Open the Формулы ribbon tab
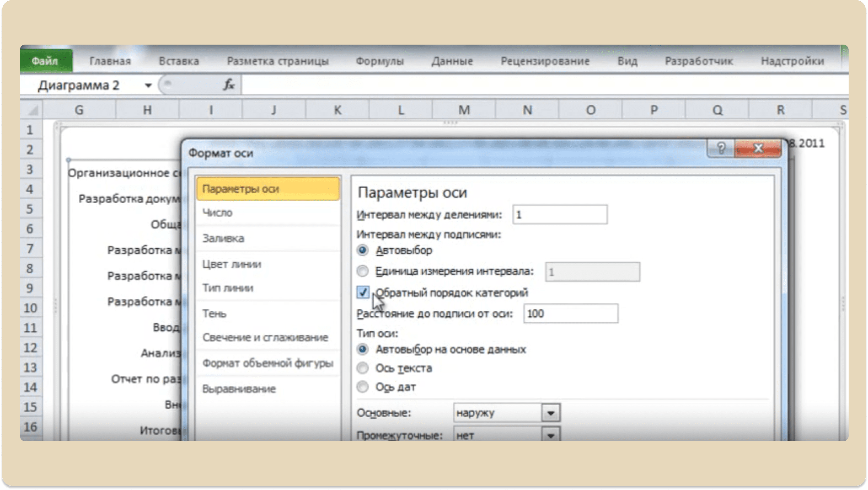The width and height of the screenshot is (868, 490). [x=380, y=61]
